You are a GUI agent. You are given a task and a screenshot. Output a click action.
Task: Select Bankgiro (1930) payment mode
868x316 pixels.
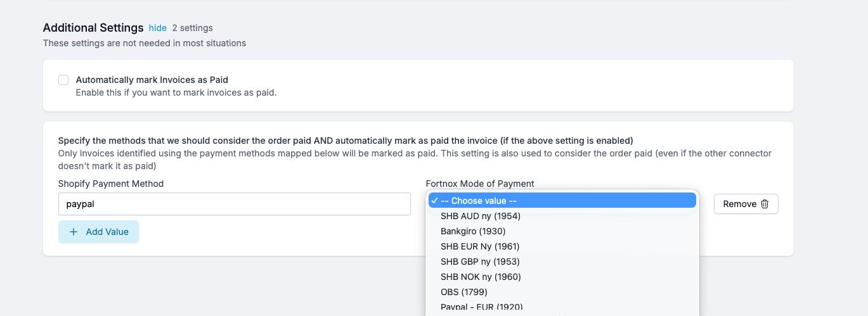[x=472, y=231]
